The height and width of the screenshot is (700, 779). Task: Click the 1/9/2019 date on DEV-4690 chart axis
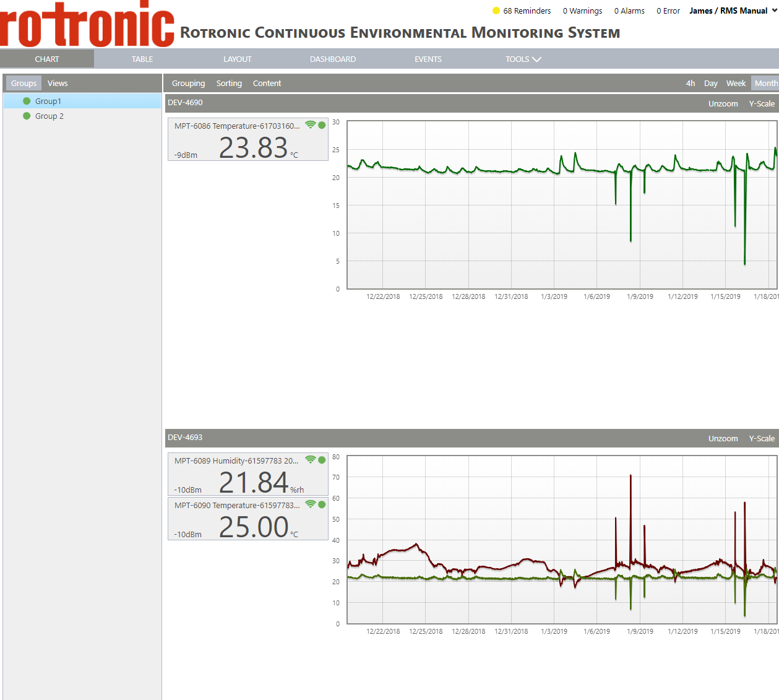640,296
